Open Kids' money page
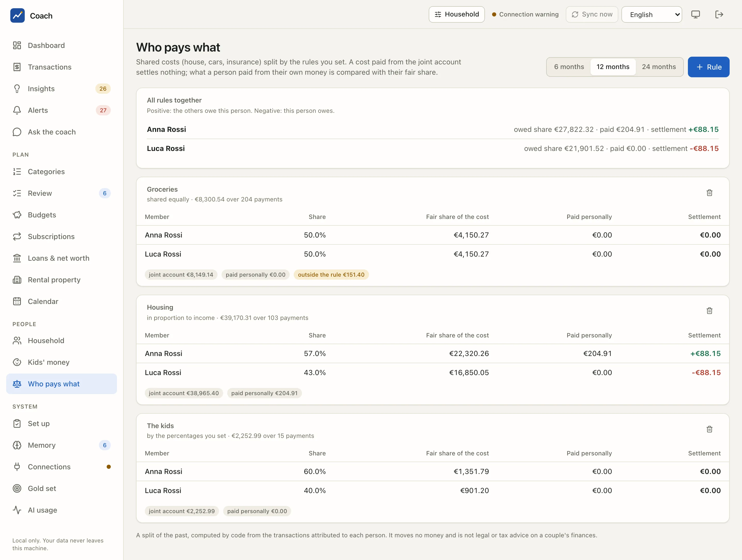 (62, 362)
